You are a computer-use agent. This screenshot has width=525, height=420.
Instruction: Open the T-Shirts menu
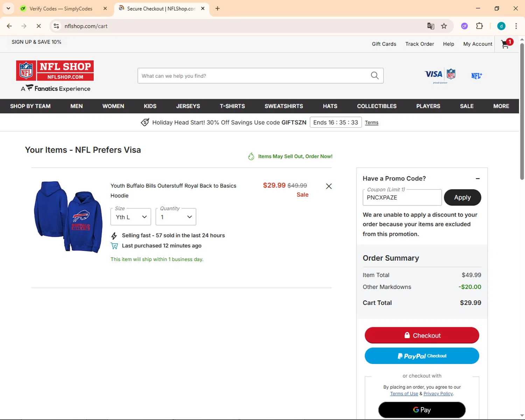coord(232,106)
